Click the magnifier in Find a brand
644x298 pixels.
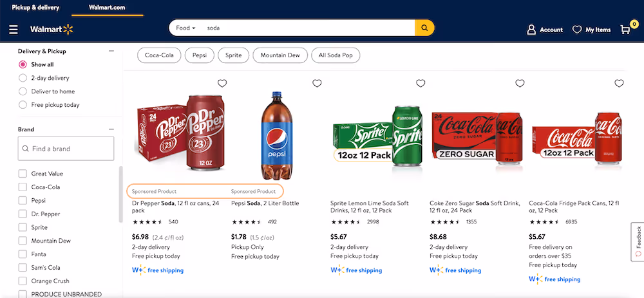click(26, 149)
